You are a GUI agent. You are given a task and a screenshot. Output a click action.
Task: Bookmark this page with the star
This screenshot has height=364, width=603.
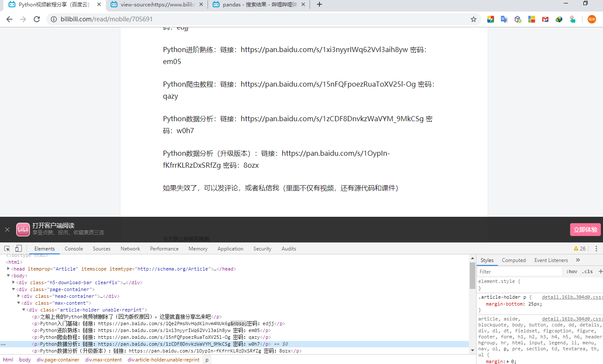tap(474, 19)
